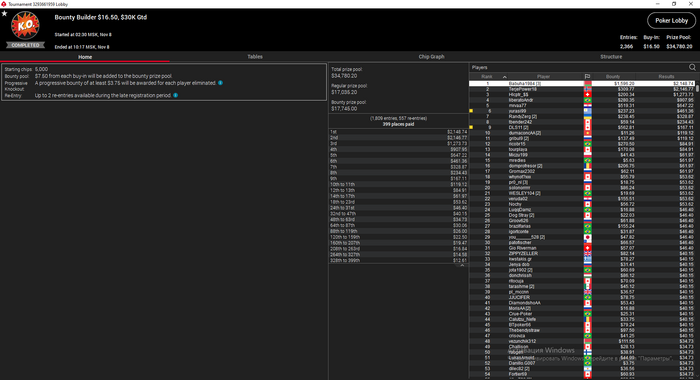Click the re-entry info icon

click(x=175, y=96)
